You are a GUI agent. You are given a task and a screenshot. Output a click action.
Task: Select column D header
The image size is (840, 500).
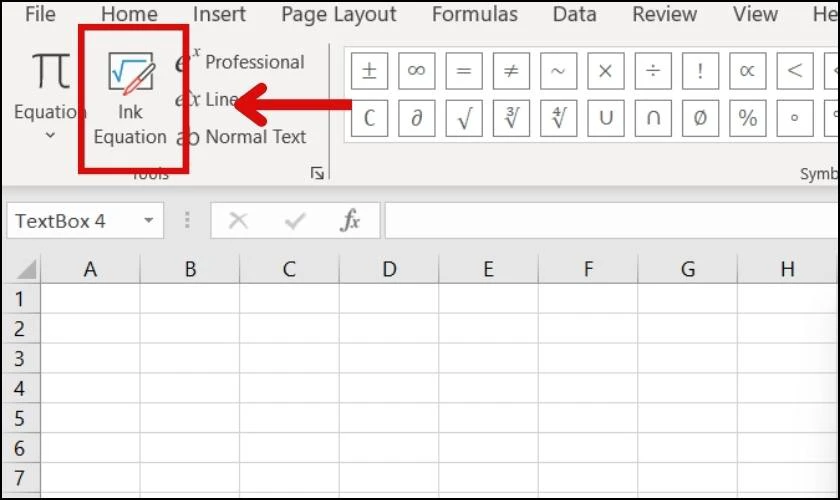pyautogui.click(x=389, y=268)
